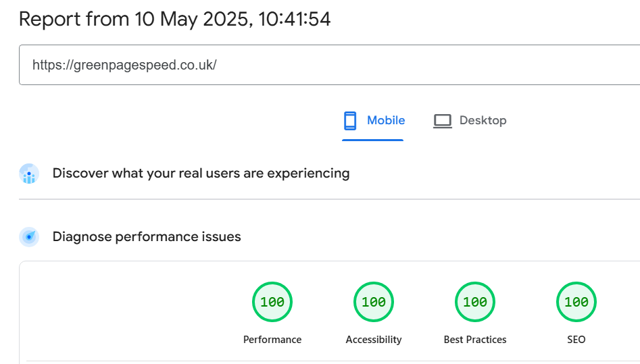Click the report date and time heading
640x364 pixels.
[175, 19]
